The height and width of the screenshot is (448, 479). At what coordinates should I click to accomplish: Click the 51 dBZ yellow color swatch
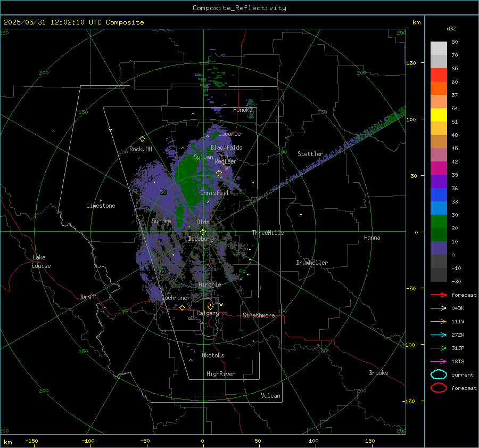[x=439, y=115]
